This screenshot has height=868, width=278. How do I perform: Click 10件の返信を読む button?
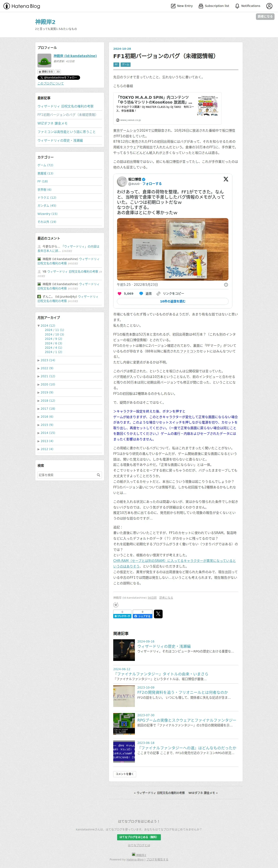173,301
